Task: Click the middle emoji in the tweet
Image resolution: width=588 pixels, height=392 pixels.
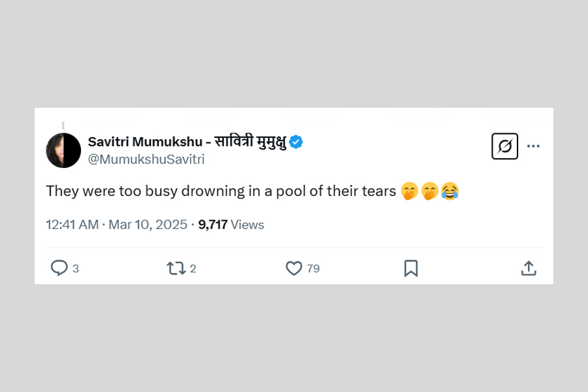Action: coord(429,191)
